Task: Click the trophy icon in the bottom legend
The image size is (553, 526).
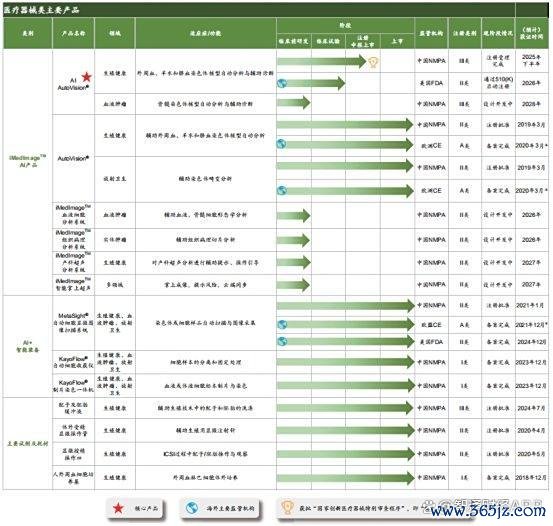Action: [287, 507]
